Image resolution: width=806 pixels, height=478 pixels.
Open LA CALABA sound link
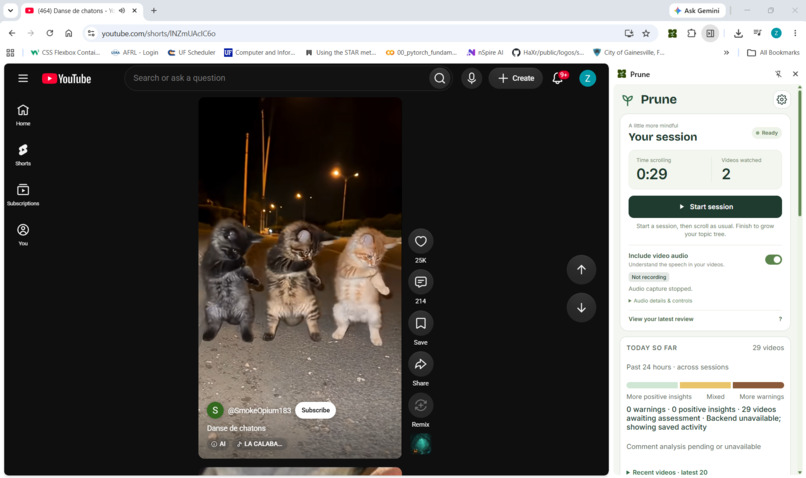pos(260,444)
